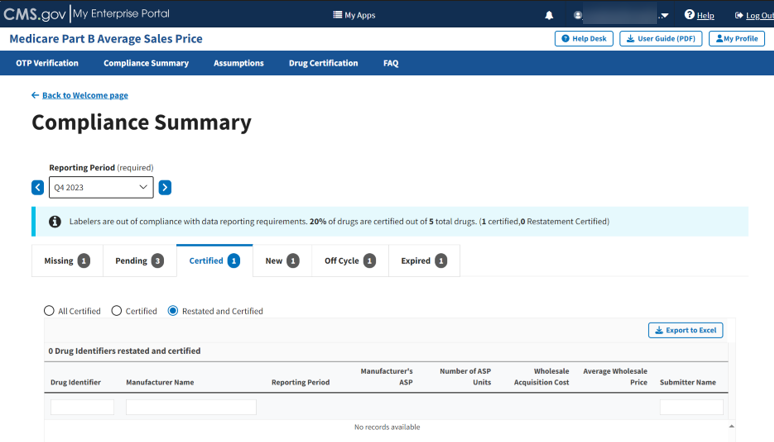Open Compliance Summary in navigation bar
Image resolution: width=774 pixels, height=442 pixels.
[x=146, y=63]
